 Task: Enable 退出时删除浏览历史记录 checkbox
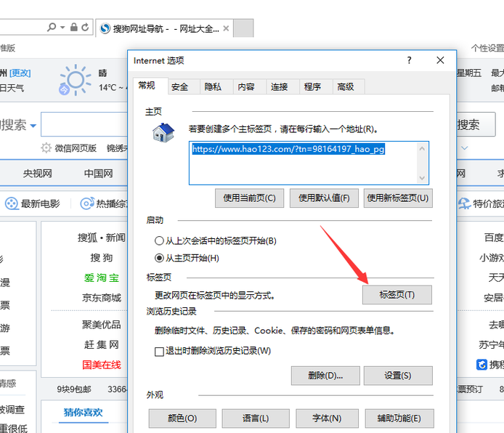point(160,351)
